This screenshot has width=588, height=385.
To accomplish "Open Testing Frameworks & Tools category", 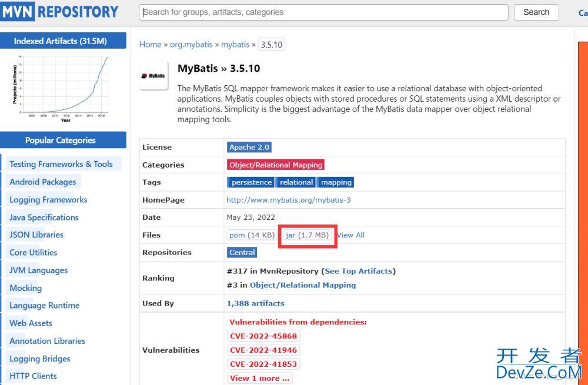I will 61,164.
